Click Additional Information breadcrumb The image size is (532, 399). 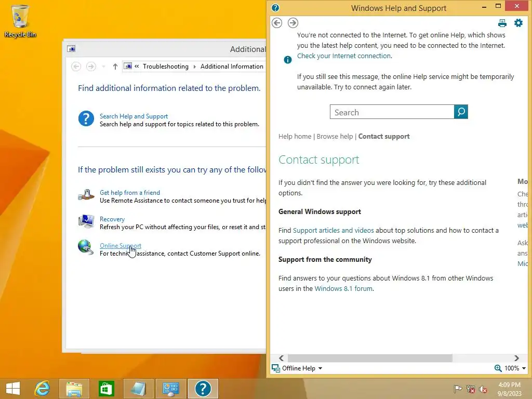pos(232,66)
